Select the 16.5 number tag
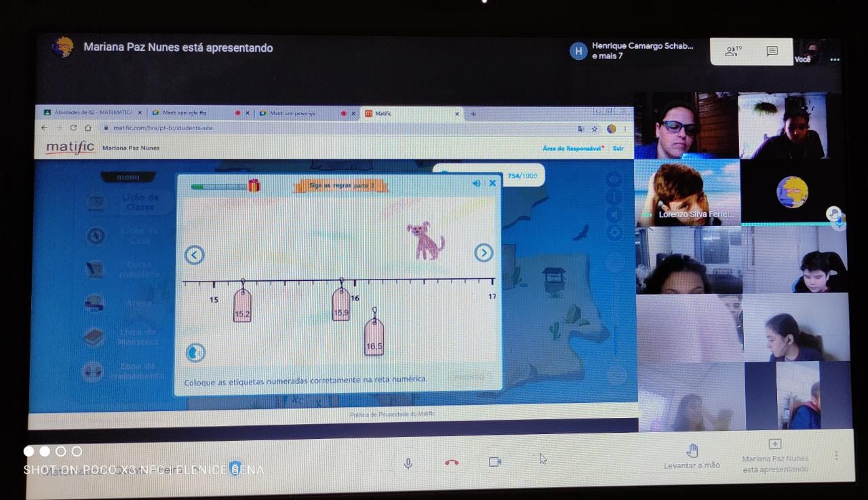 coord(374,337)
